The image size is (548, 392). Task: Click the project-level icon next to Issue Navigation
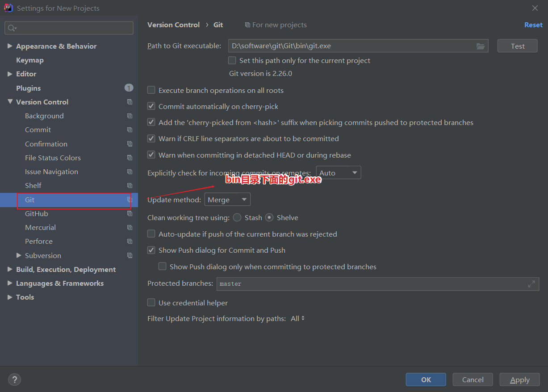pyautogui.click(x=130, y=171)
